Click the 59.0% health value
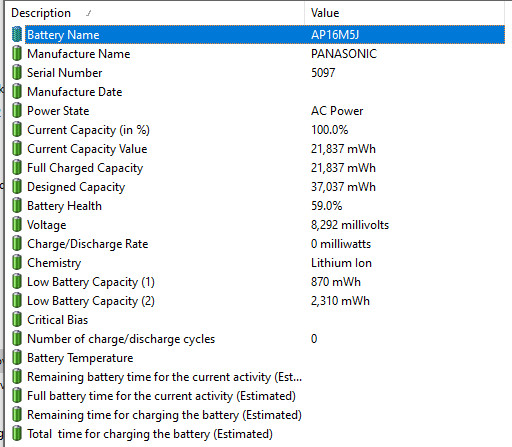This screenshot has width=512, height=447. 327,206
